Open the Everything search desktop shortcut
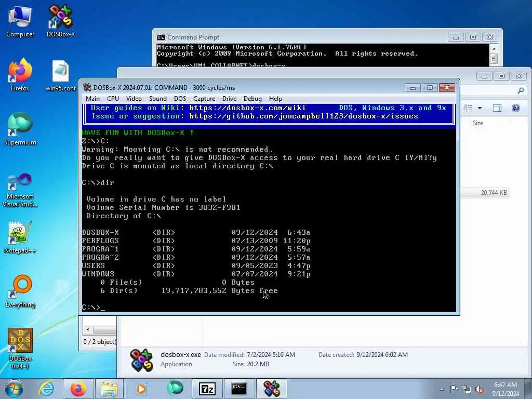 20,292
